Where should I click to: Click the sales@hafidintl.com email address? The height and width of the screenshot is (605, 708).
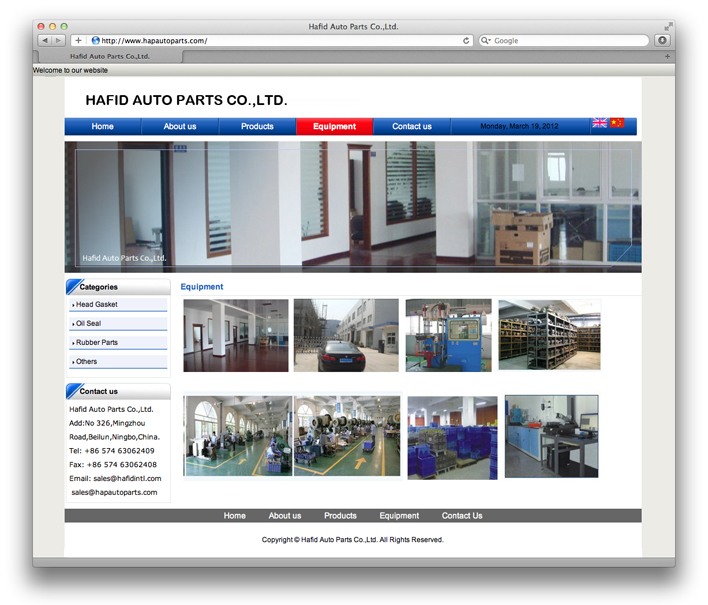(127, 479)
